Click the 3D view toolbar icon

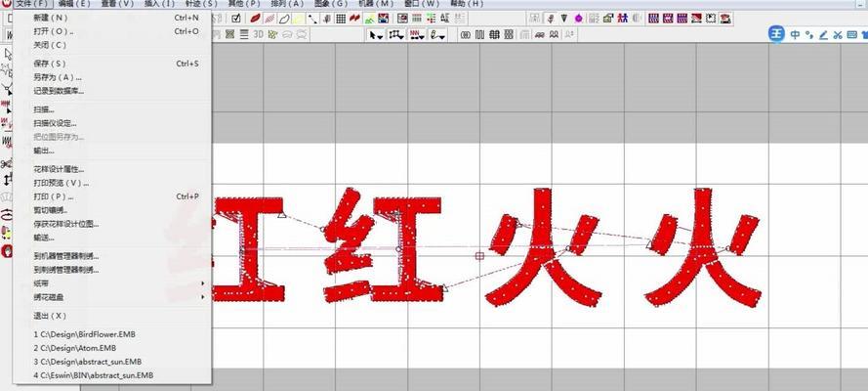point(259,34)
